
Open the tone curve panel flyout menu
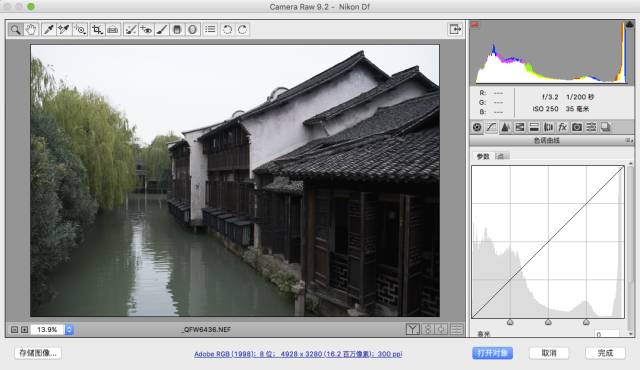(x=629, y=140)
